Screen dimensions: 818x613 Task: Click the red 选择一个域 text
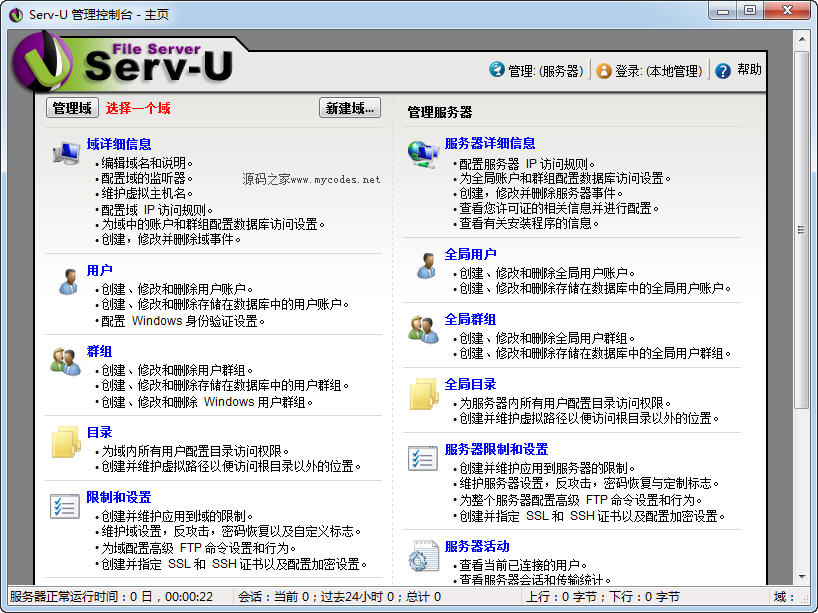coord(138,108)
